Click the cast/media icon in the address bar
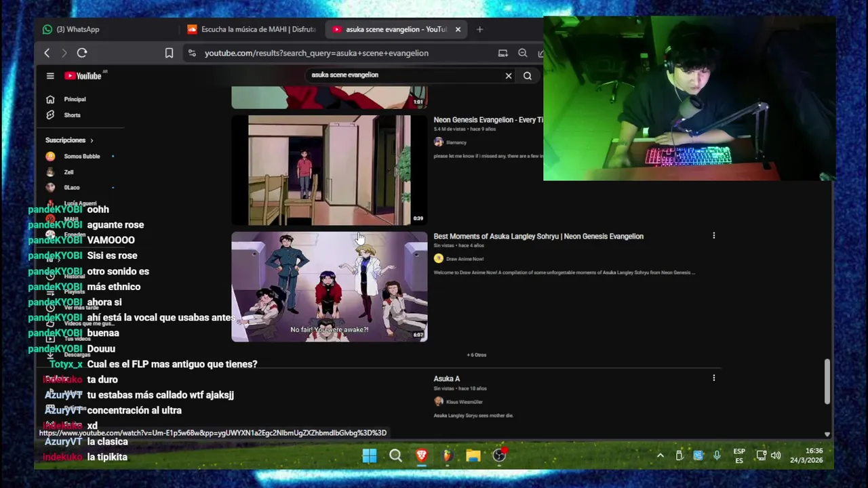 (502, 53)
